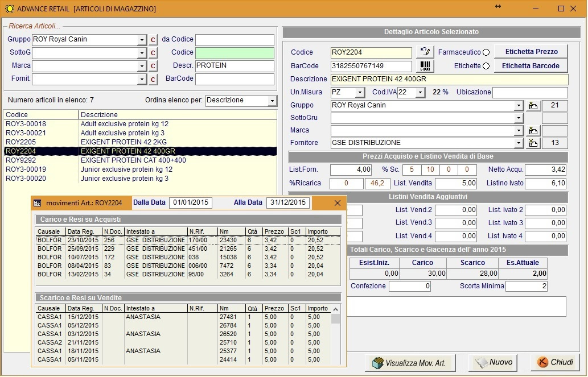Open the Un.Misura PZ dropdown
The width and height of the screenshot is (588, 377).
[x=360, y=92]
